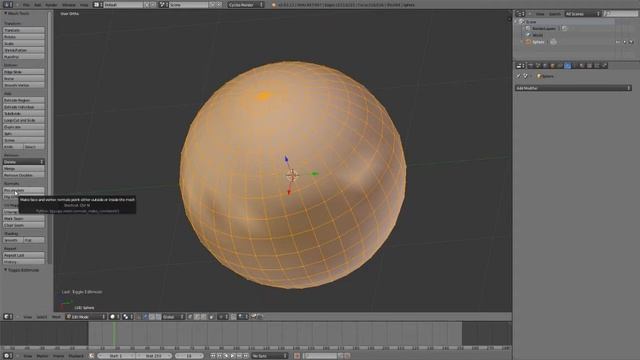Open No Sync playback dropdown
640x360 pixels.
[270, 356]
